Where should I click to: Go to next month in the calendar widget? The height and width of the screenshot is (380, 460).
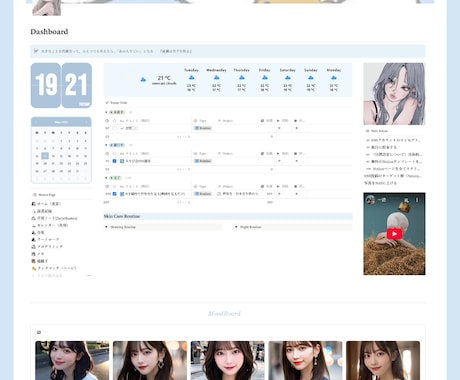(x=86, y=122)
